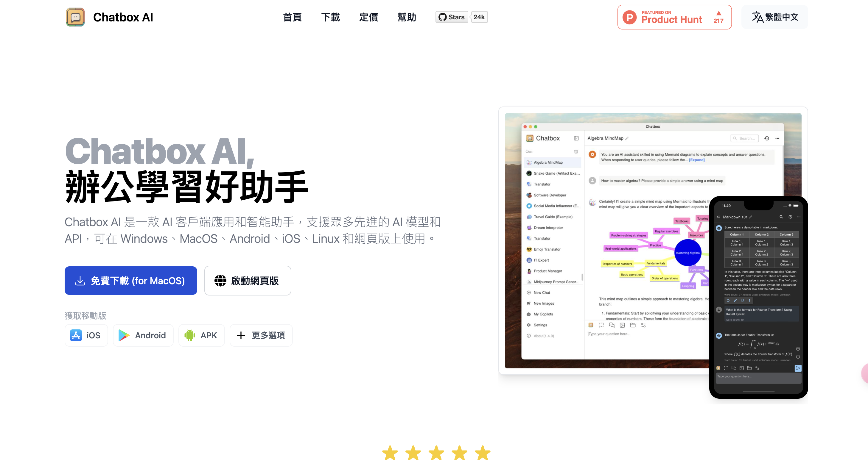Open the Featured on Product Hunt badge
Image resolution: width=868 pixels, height=463 pixels.
point(674,17)
